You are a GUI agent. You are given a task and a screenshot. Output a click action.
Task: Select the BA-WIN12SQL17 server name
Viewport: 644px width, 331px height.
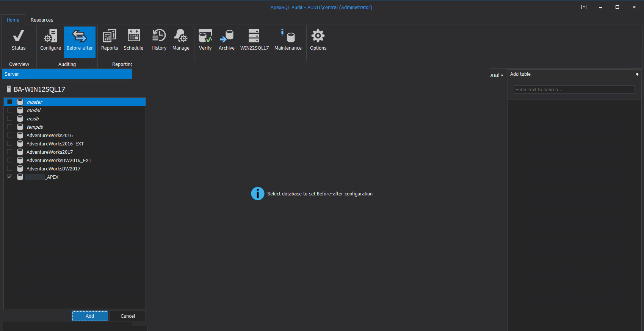click(39, 89)
